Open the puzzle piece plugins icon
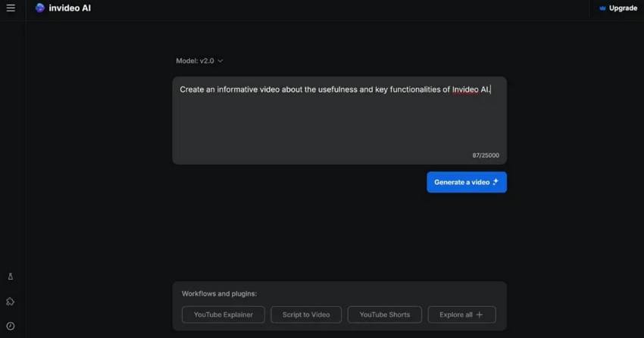The image size is (644, 338). pyautogui.click(x=11, y=302)
